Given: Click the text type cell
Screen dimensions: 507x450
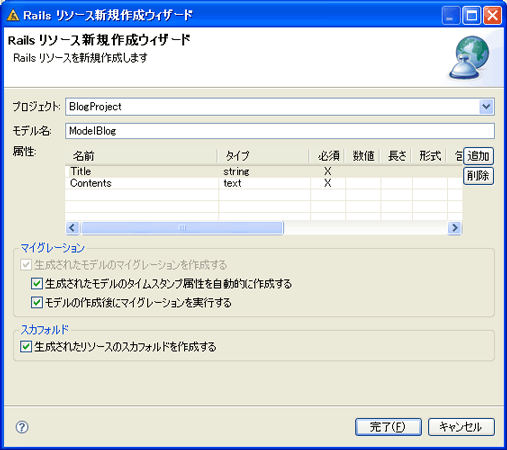Looking at the screenshot, I should 232,183.
